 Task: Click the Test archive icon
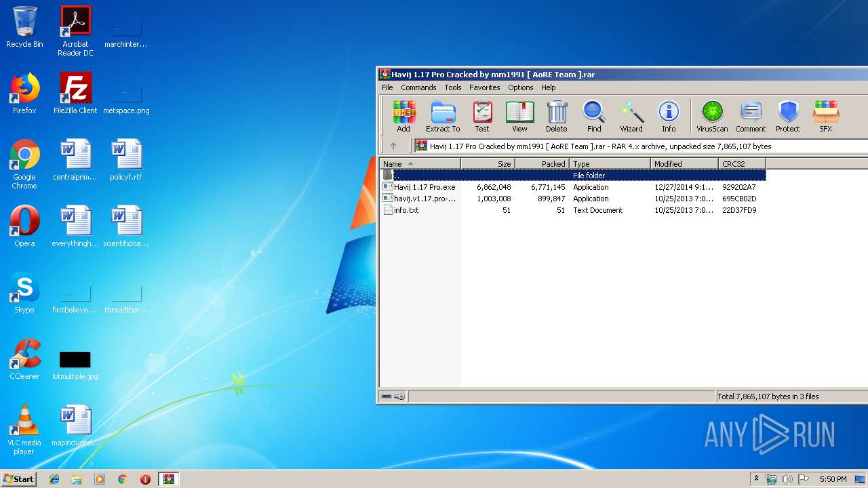(482, 116)
